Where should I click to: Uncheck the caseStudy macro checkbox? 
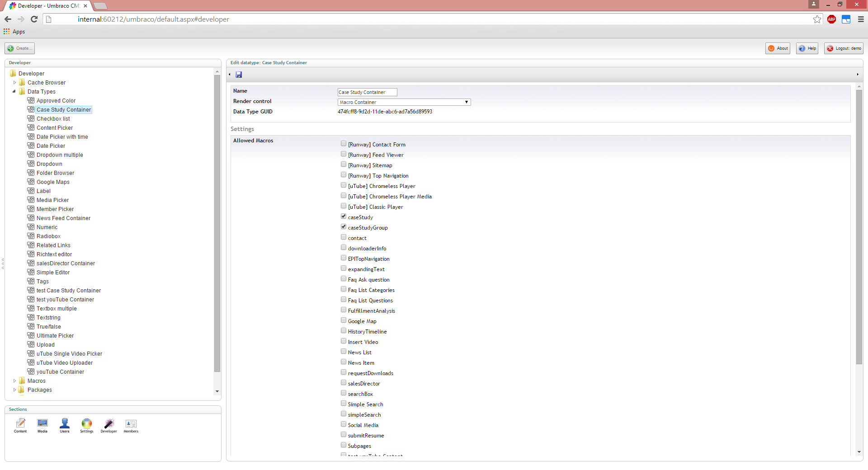coord(344,216)
